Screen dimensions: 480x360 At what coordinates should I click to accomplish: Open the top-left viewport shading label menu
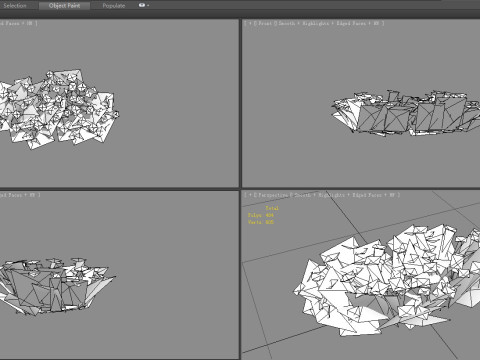[x=18, y=23]
